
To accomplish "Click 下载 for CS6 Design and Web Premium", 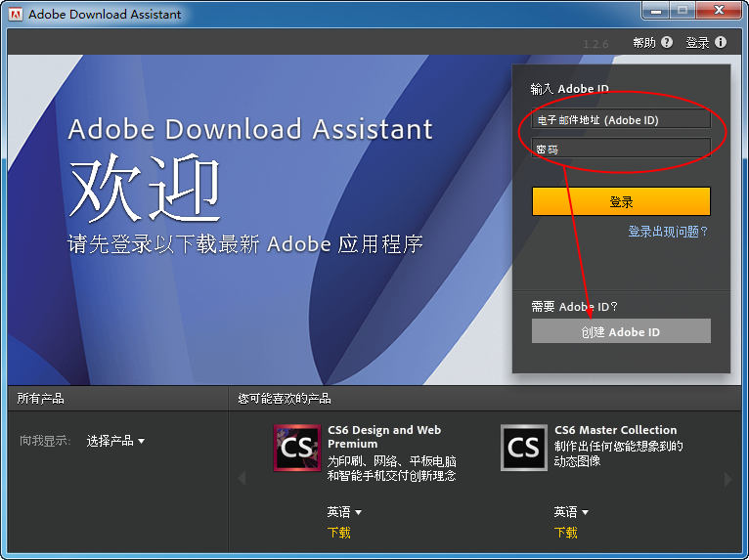I will [338, 533].
